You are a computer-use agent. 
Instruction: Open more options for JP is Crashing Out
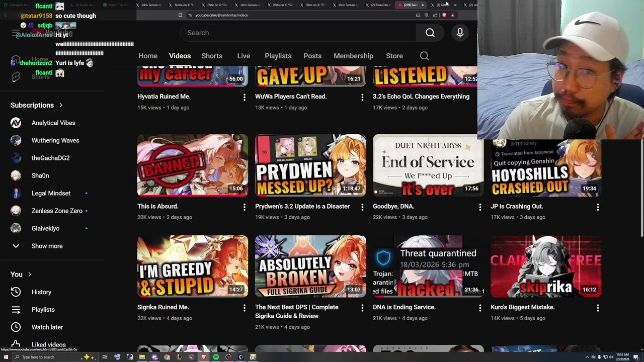point(598,207)
